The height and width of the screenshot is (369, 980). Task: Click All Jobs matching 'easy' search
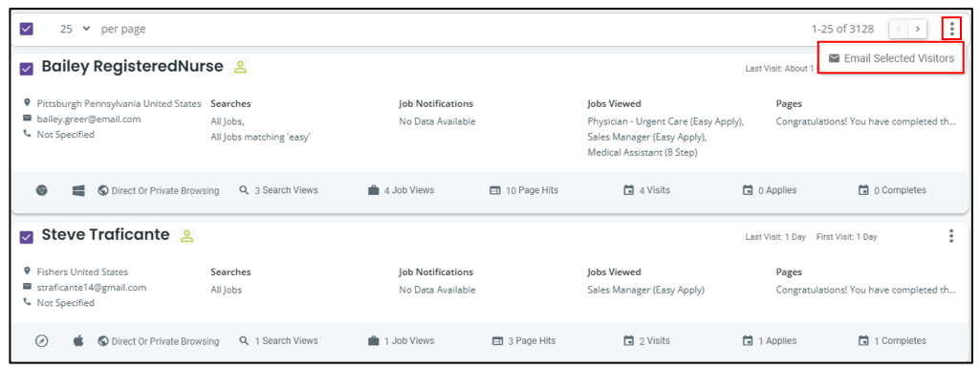coord(261,137)
